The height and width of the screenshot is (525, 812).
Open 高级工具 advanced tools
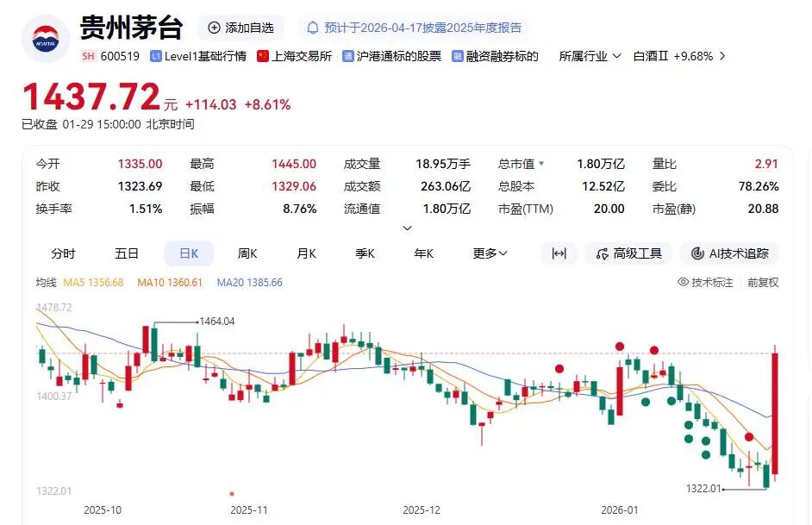(628, 253)
